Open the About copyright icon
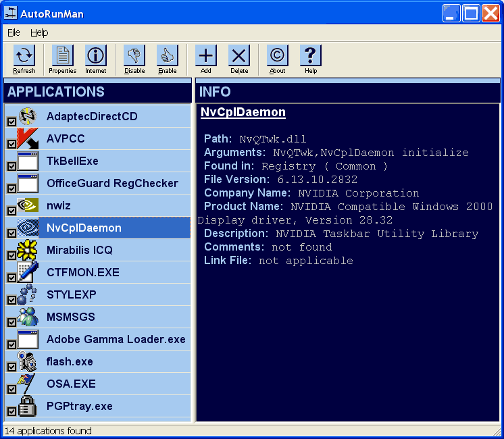This screenshot has height=439, width=504. pos(277,56)
